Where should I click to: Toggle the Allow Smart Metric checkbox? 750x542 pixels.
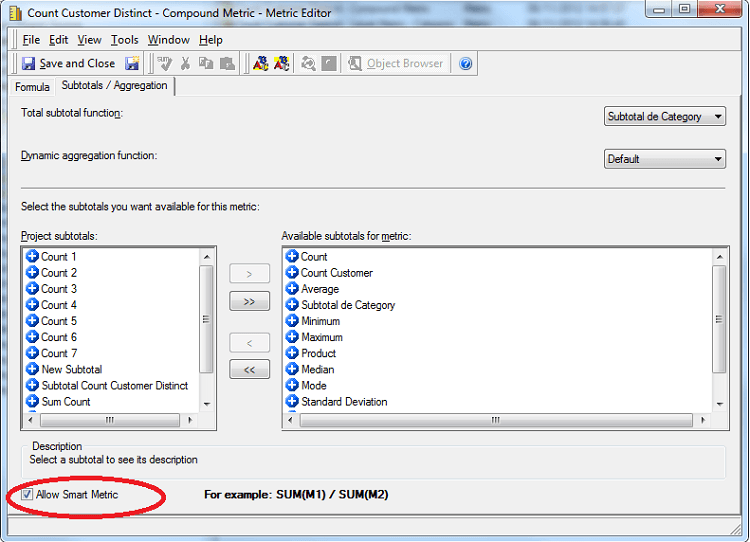(27, 494)
